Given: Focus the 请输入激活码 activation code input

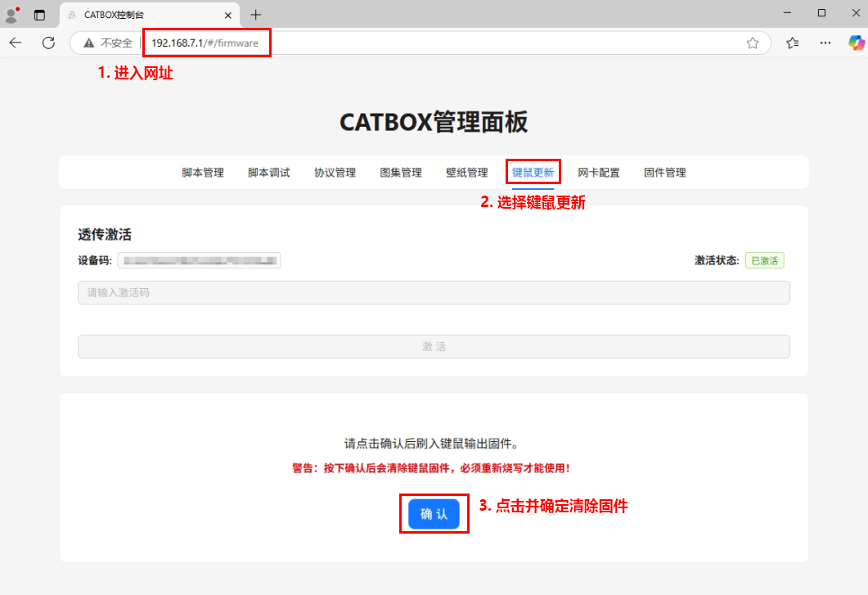Looking at the screenshot, I should [x=434, y=292].
